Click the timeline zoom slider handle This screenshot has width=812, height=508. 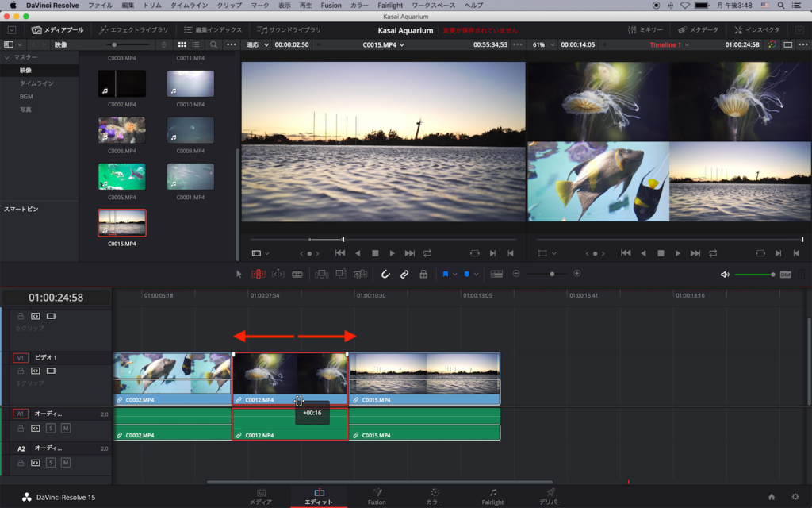click(553, 274)
